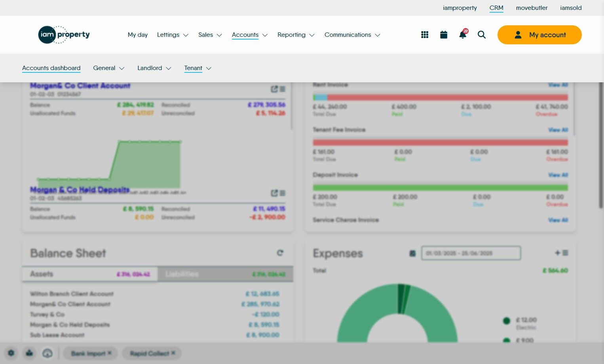The width and height of the screenshot is (604, 364).
Task: Open settings gear in bottom bar
Action: pos(11,353)
